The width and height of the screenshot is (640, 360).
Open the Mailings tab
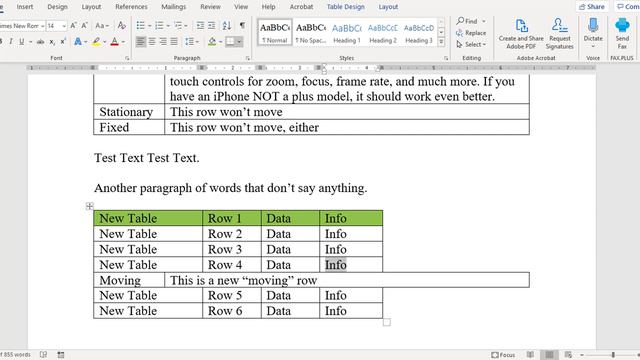pos(173,7)
